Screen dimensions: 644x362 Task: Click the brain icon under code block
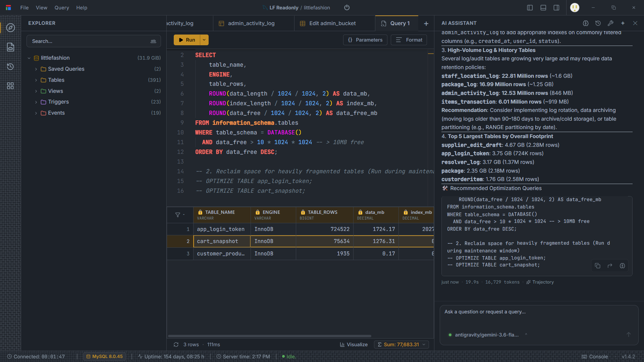pyautogui.click(x=623, y=266)
